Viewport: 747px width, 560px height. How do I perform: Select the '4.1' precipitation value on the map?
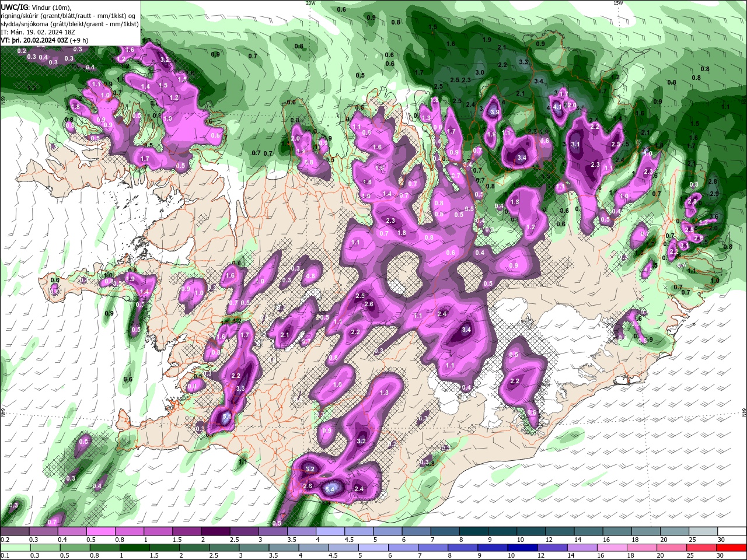[558, 107]
